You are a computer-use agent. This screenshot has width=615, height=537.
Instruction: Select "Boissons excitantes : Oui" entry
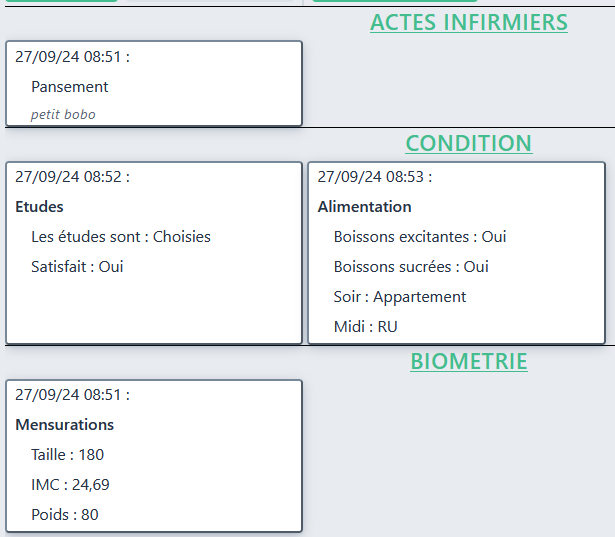(420, 237)
